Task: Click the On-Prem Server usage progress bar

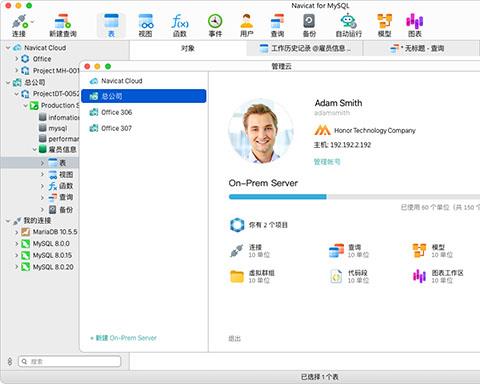Action: (x=354, y=197)
